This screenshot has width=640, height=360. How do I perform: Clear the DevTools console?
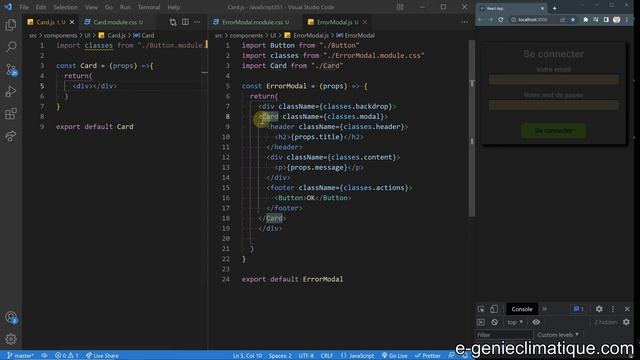point(494,322)
